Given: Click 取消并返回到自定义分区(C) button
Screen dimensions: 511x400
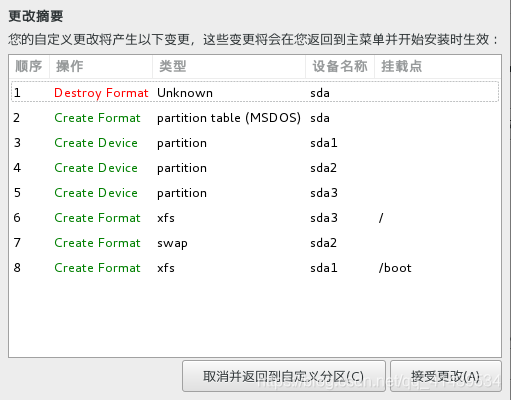Looking at the screenshot, I should tap(284, 376).
